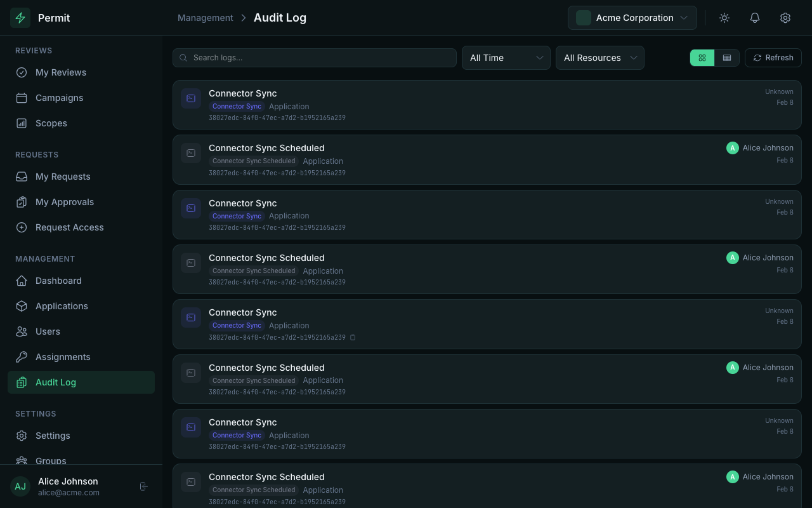Click the Refresh button
This screenshot has height=508, width=812.
(773, 58)
